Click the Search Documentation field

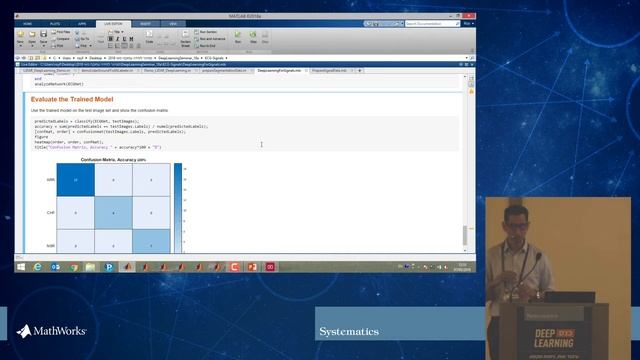pyautogui.click(x=432, y=24)
